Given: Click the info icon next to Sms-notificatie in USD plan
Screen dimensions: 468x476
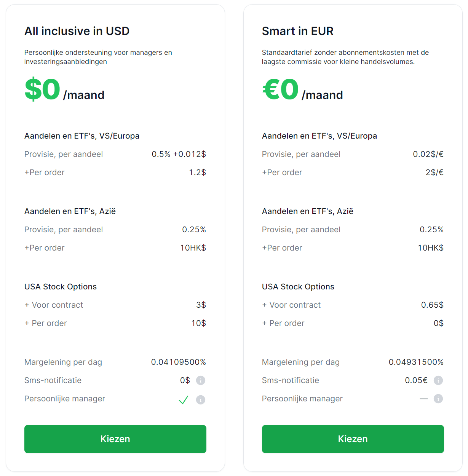Looking at the screenshot, I should click(x=201, y=380).
